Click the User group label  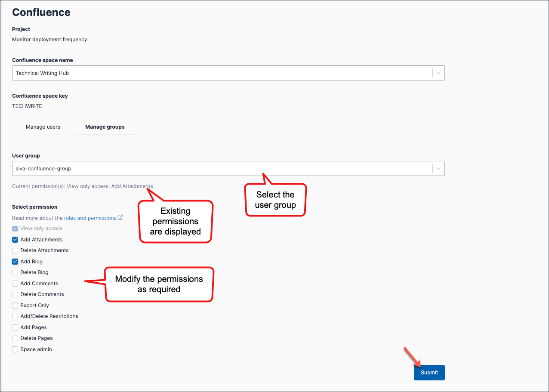pyautogui.click(x=26, y=156)
